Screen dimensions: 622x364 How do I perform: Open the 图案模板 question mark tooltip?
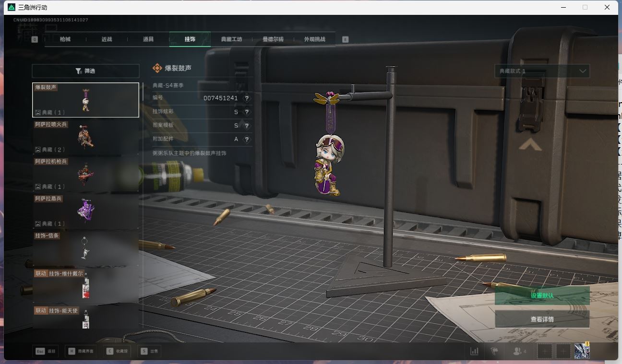pos(247,126)
